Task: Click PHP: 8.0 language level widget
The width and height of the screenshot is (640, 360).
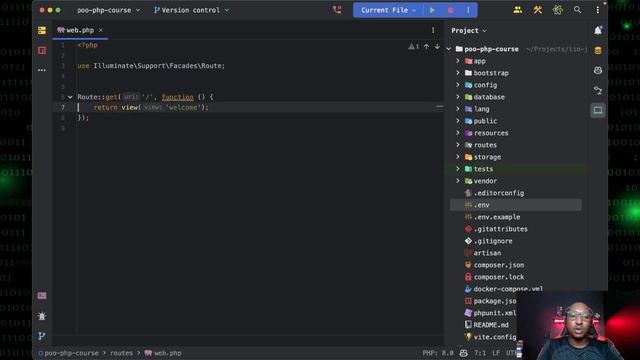Action: pos(438,353)
